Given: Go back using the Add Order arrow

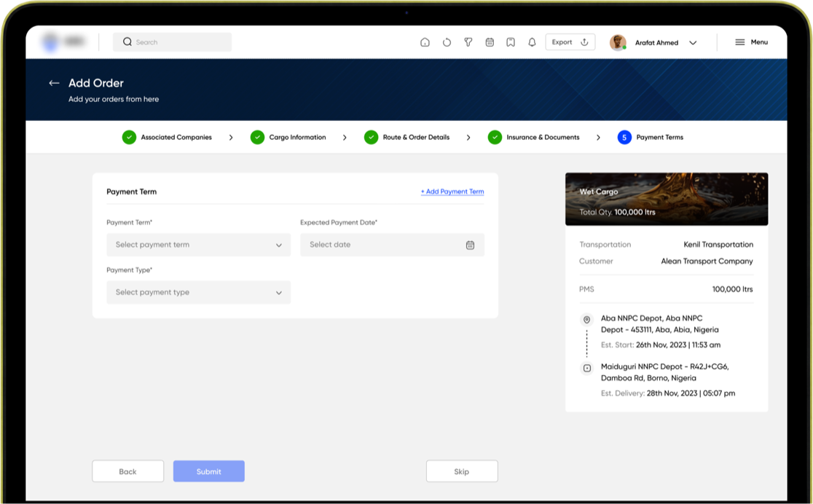Looking at the screenshot, I should pyautogui.click(x=54, y=83).
